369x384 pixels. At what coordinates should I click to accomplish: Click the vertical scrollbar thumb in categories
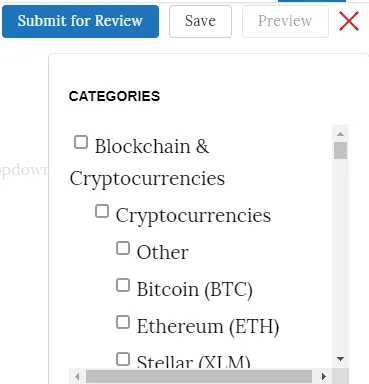coord(340,151)
